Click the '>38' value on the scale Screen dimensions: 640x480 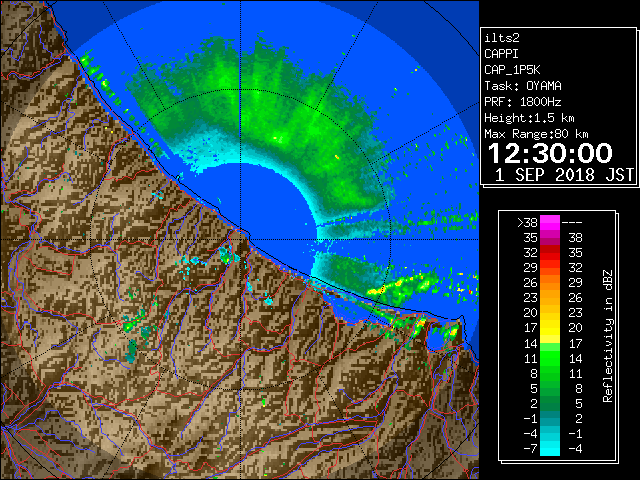tap(527, 222)
